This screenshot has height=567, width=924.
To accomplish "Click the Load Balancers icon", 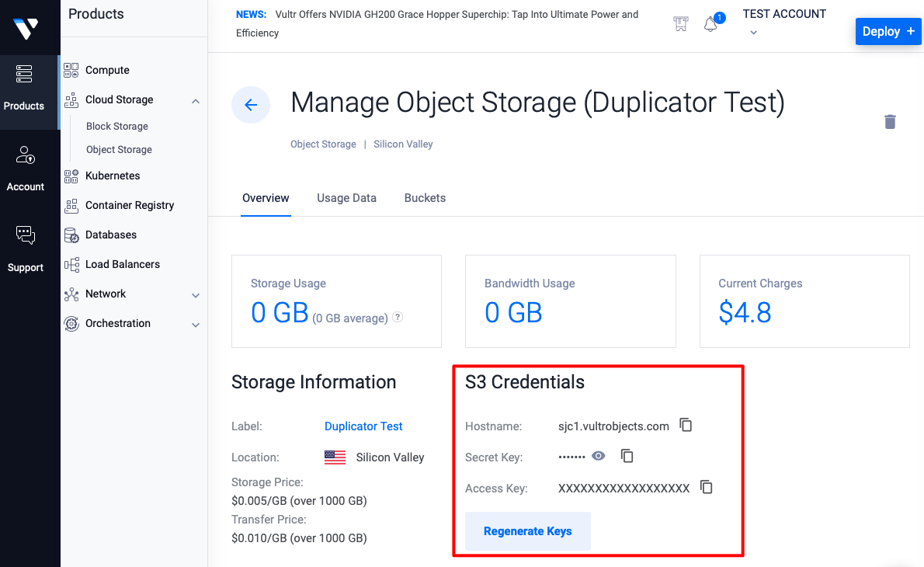I will (x=71, y=265).
